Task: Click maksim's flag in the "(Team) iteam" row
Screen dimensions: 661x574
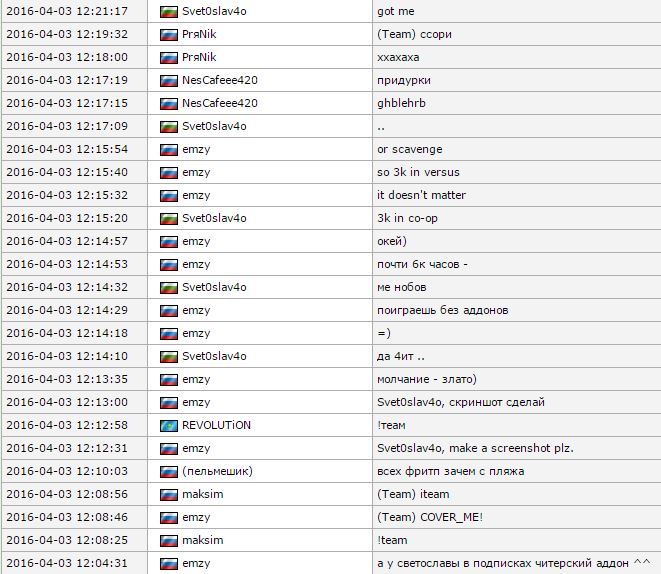Action: coord(168,494)
